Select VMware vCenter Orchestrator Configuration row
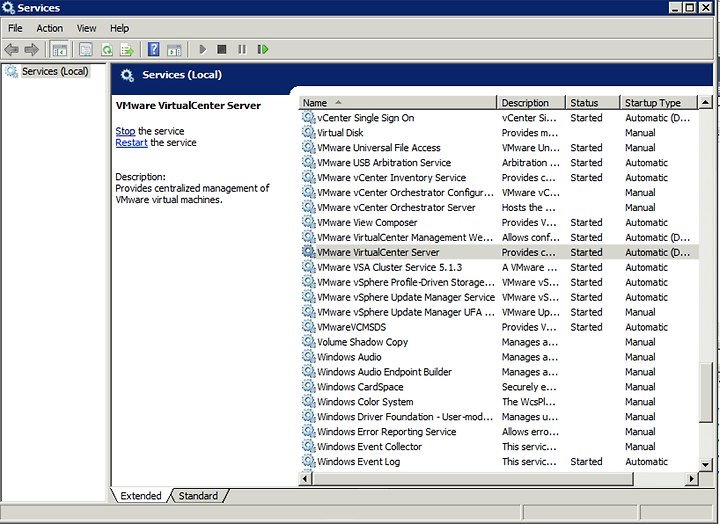Image resolution: width=720 pixels, height=524 pixels. click(x=500, y=192)
